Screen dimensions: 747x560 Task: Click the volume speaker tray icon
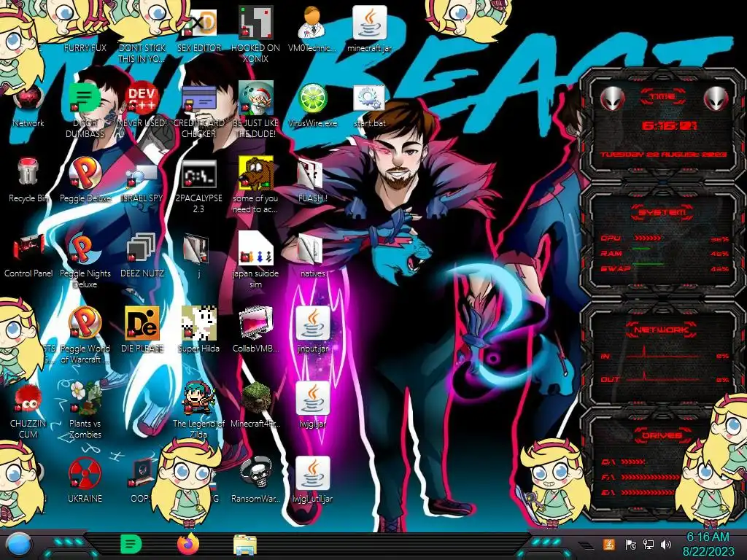tap(666, 545)
